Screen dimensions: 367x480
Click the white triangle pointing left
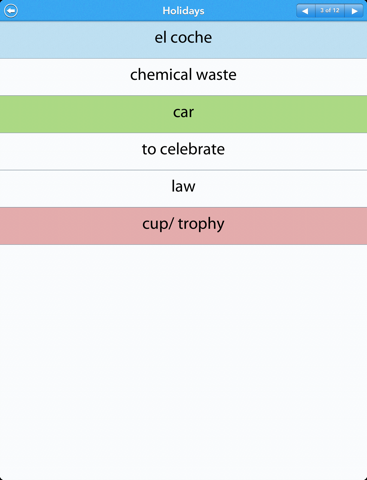305,11
